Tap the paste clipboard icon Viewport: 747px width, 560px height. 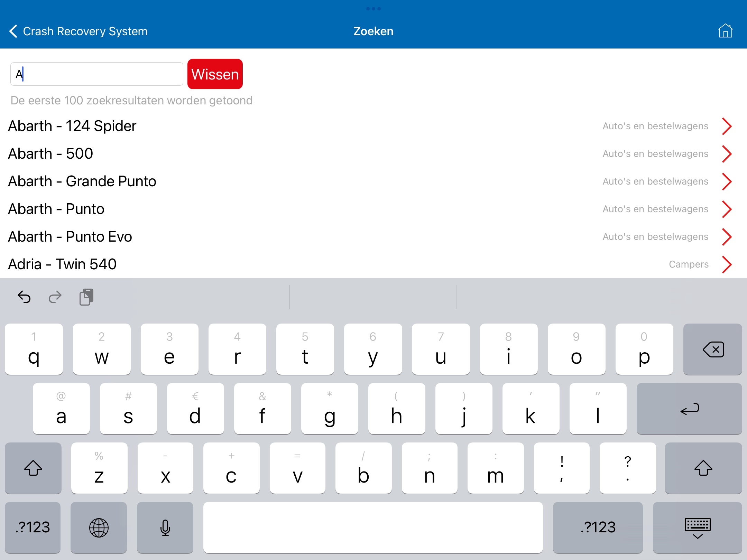click(x=86, y=297)
